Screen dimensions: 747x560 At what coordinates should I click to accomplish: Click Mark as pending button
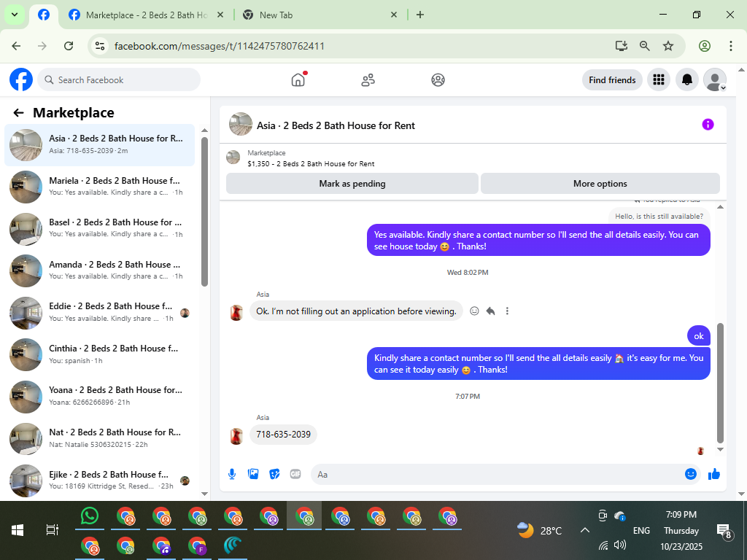pyautogui.click(x=352, y=183)
